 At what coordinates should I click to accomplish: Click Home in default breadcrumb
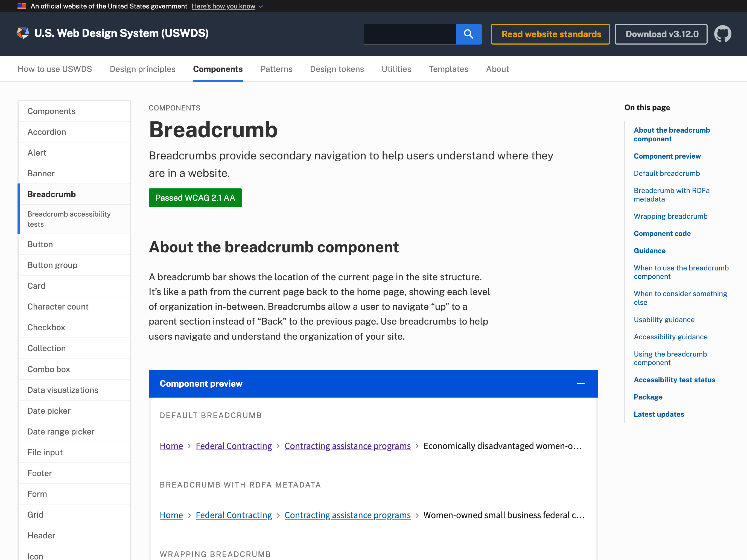(171, 446)
